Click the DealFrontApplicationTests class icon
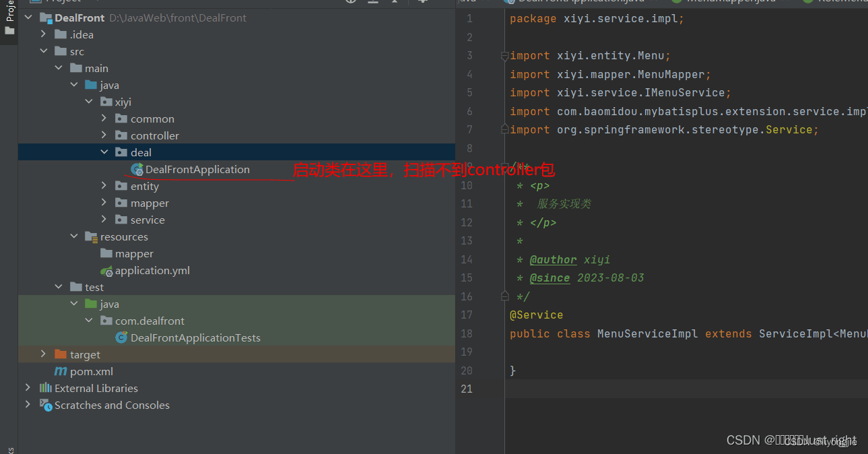Image resolution: width=868 pixels, height=454 pixels. point(122,337)
